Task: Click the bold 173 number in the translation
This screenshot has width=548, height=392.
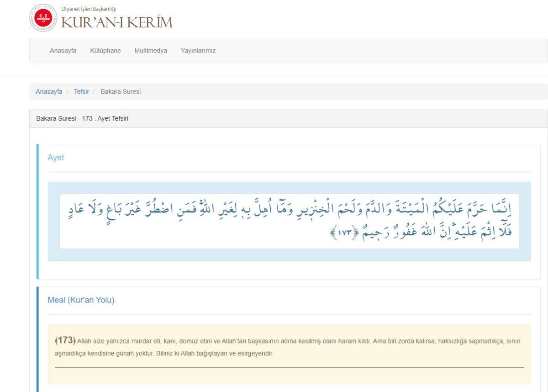Action: coord(65,340)
